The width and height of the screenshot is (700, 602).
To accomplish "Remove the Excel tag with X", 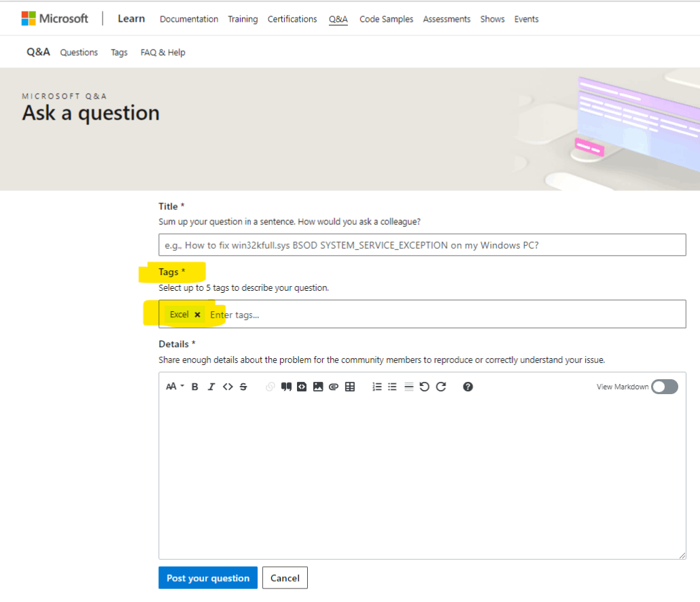I will [x=197, y=315].
